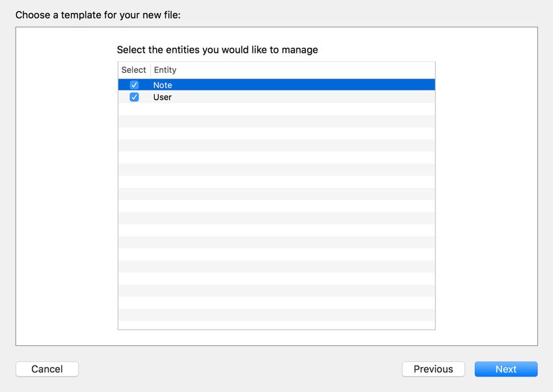553x392 pixels.
Task: Uncheck the Note entity checkbox
Action: tap(134, 85)
